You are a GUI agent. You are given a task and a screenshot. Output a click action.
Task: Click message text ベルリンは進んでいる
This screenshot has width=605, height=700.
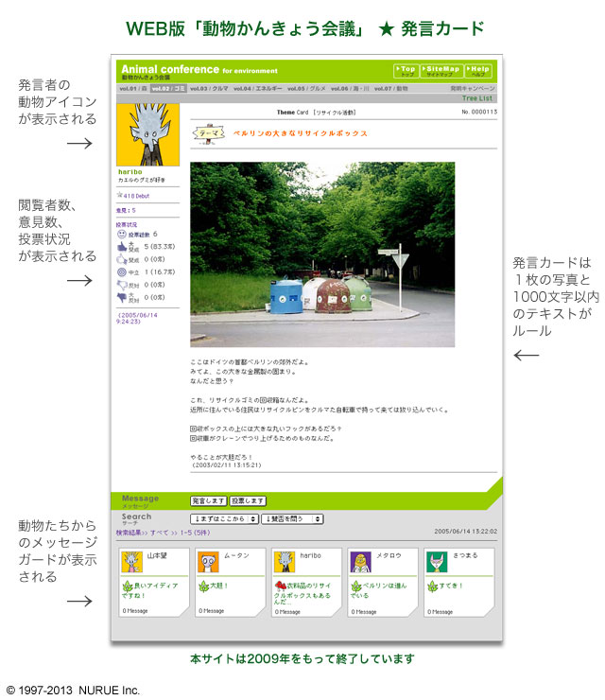tap(378, 590)
